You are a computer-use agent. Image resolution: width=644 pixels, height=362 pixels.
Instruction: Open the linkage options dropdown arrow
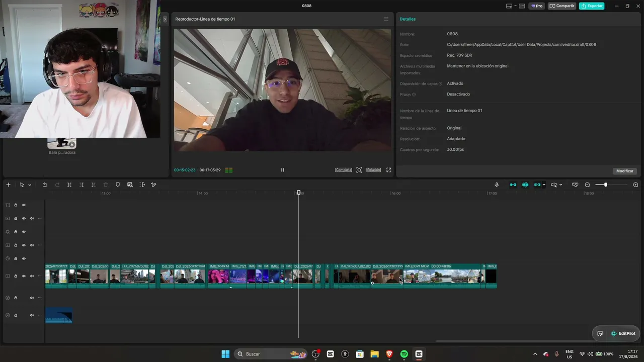pyautogui.click(x=544, y=185)
